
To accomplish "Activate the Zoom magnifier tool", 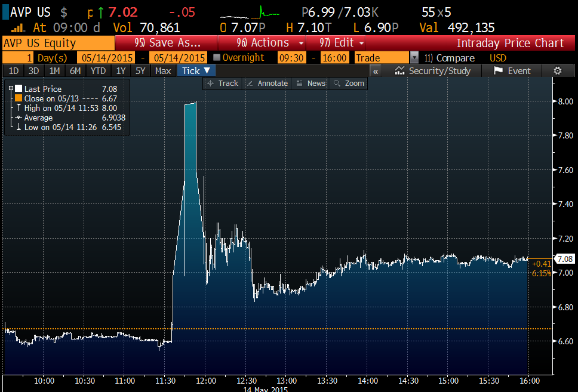I will (349, 84).
